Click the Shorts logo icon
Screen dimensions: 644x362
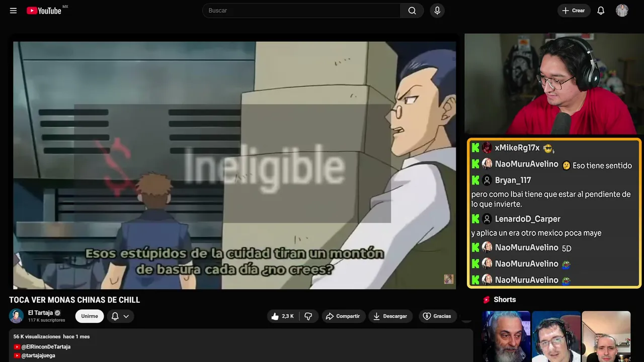pos(487,300)
